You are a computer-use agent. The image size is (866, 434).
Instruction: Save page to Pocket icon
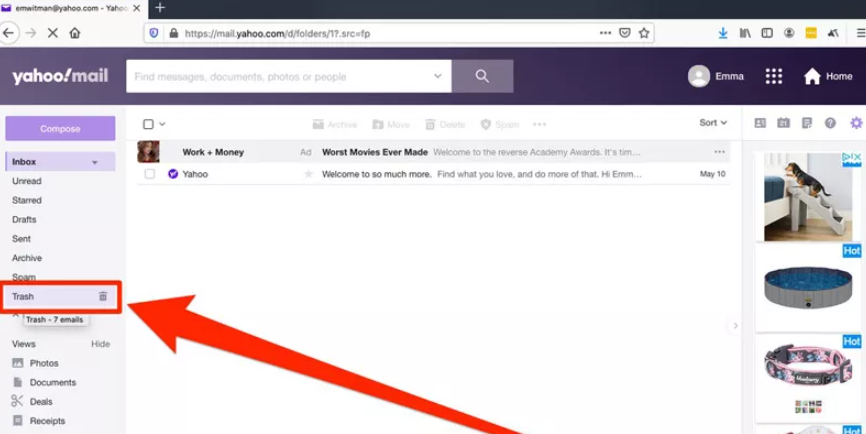(625, 33)
